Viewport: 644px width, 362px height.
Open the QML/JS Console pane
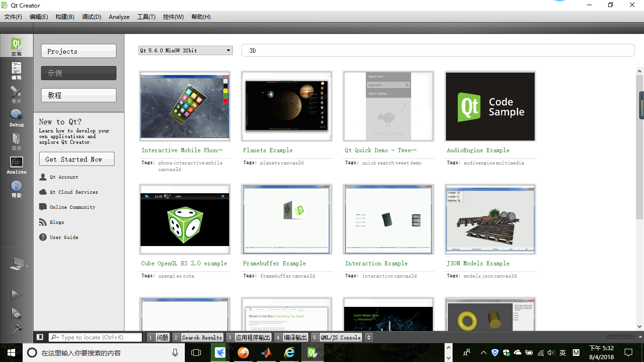337,337
